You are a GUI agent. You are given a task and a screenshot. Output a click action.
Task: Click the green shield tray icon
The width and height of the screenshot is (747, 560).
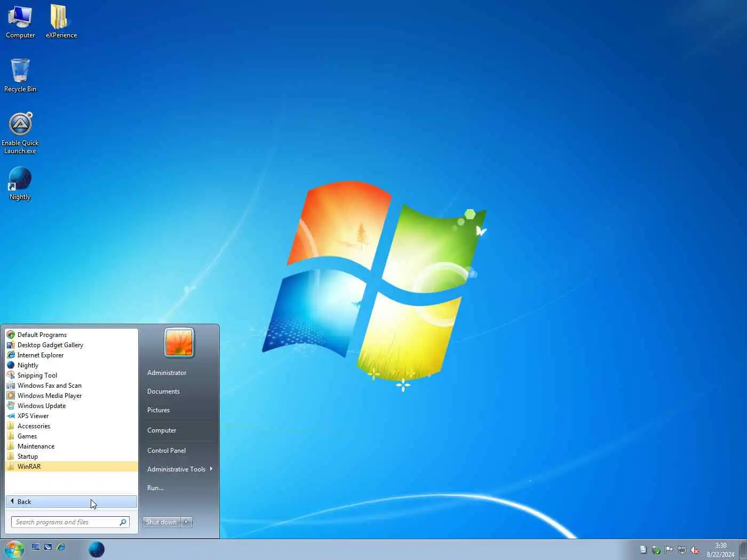pyautogui.click(x=656, y=550)
